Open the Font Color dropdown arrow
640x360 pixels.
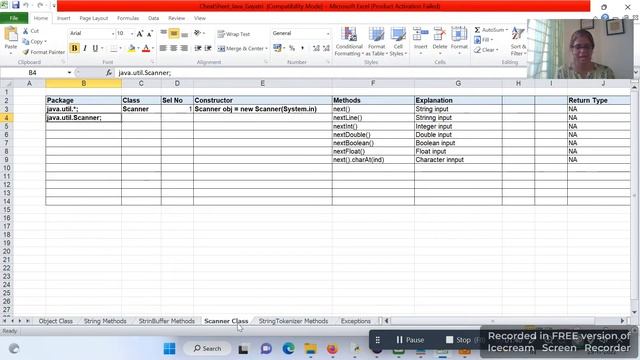(153, 49)
